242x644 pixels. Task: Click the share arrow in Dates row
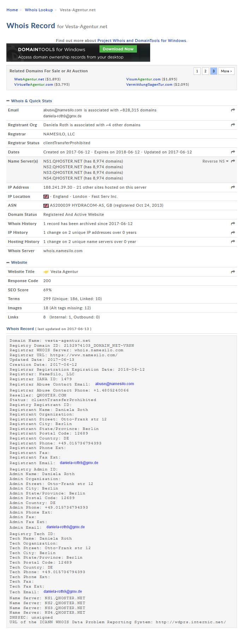coord(233,152)
